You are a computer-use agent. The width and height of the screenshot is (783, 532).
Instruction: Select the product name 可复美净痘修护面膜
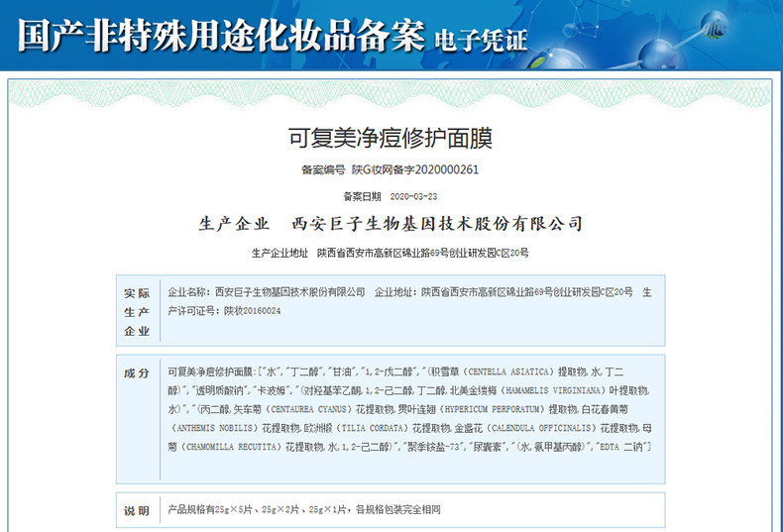[x=390, y=138]
